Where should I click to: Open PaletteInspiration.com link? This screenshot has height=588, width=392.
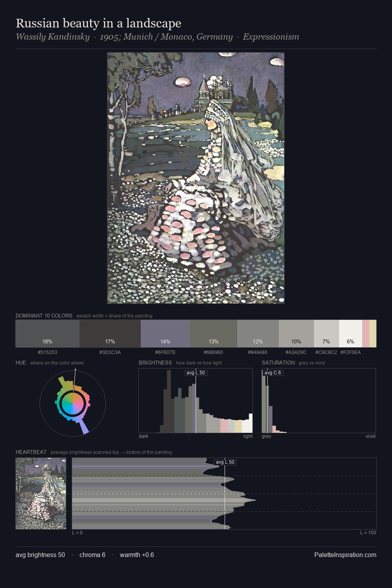click(345, 555)
